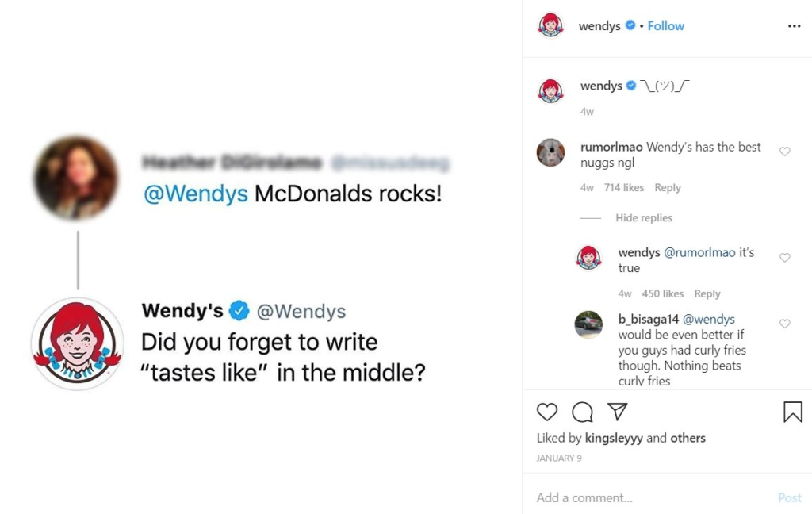Image resolution: width=812 pixels, height=514 pixels.
Task: Like b_bisaga14's curly fries comment
Action: pyautogui.click(x=785, y=324)
